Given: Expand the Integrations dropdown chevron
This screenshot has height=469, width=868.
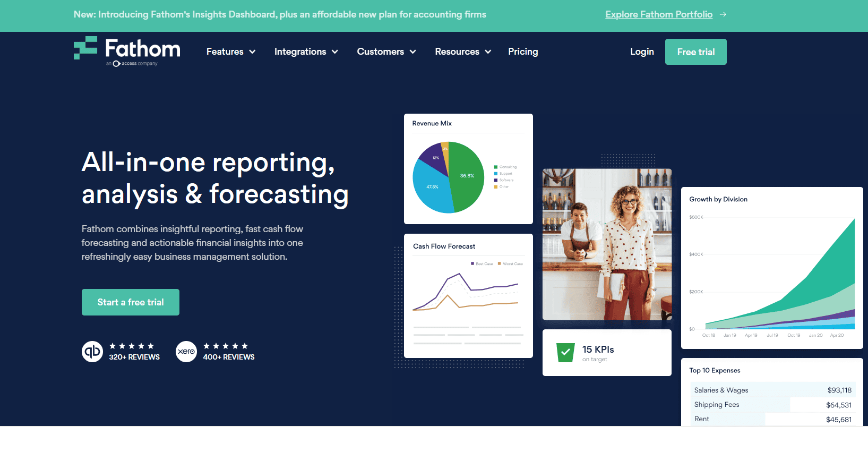Looking at the screenshot, I should tap(335, 52).
